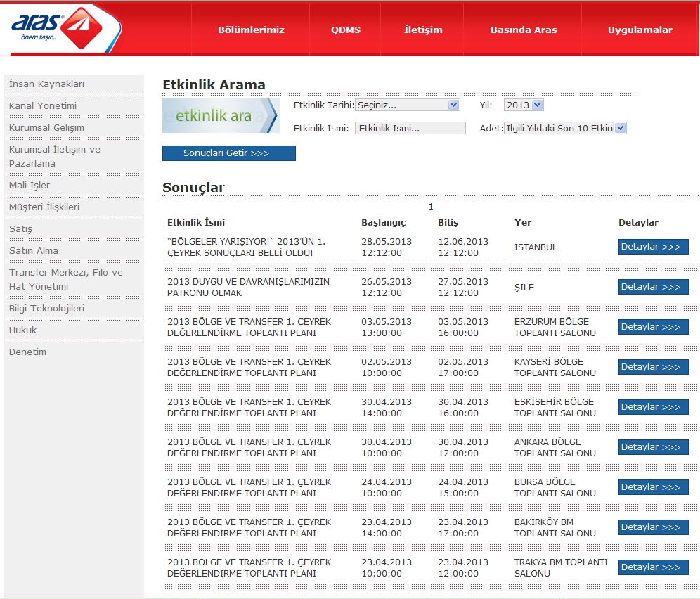The height and width of the screenshot is (599, 700).
Task: Click results page number 1
Action: pos(431,207)
